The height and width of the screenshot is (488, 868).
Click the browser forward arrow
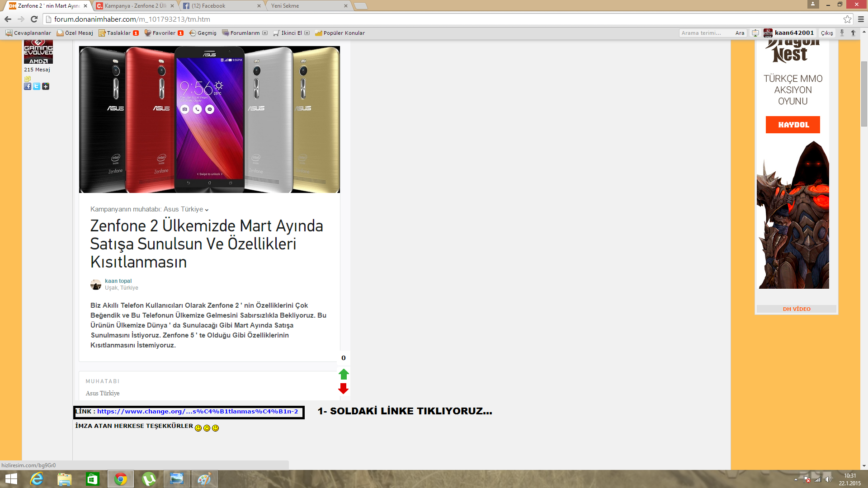tap(21, 19)
